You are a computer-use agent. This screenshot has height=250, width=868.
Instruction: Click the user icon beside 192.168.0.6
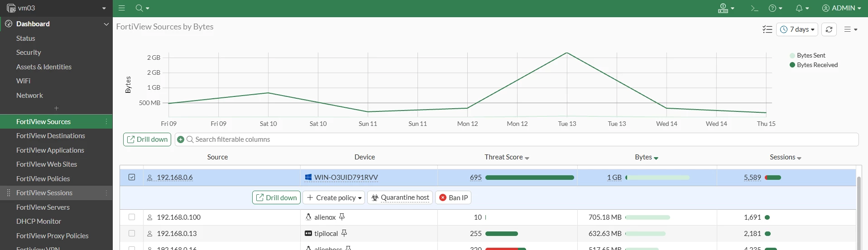pos(150,178)
